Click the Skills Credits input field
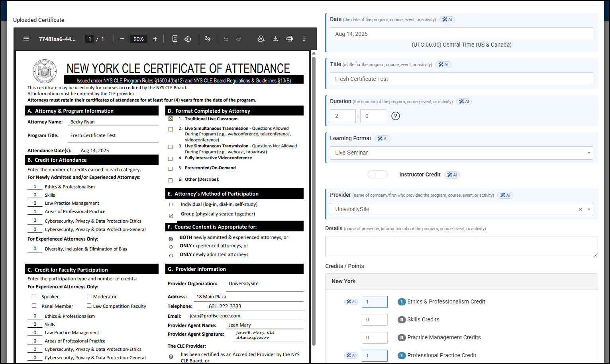 (375, 320)
